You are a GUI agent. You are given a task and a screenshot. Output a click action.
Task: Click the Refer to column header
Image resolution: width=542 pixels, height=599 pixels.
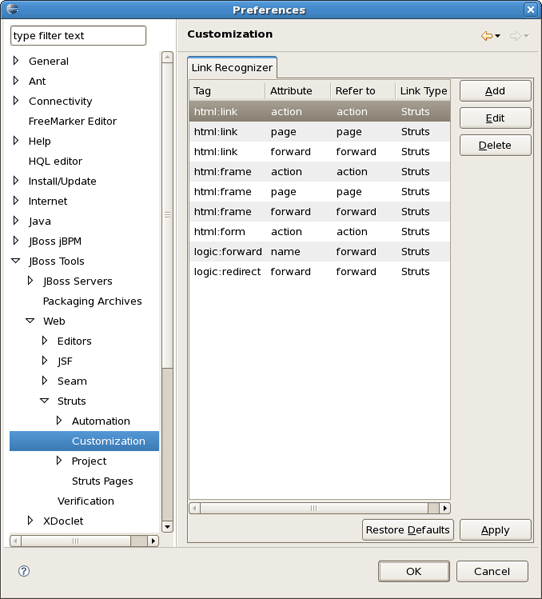point(362,91)
